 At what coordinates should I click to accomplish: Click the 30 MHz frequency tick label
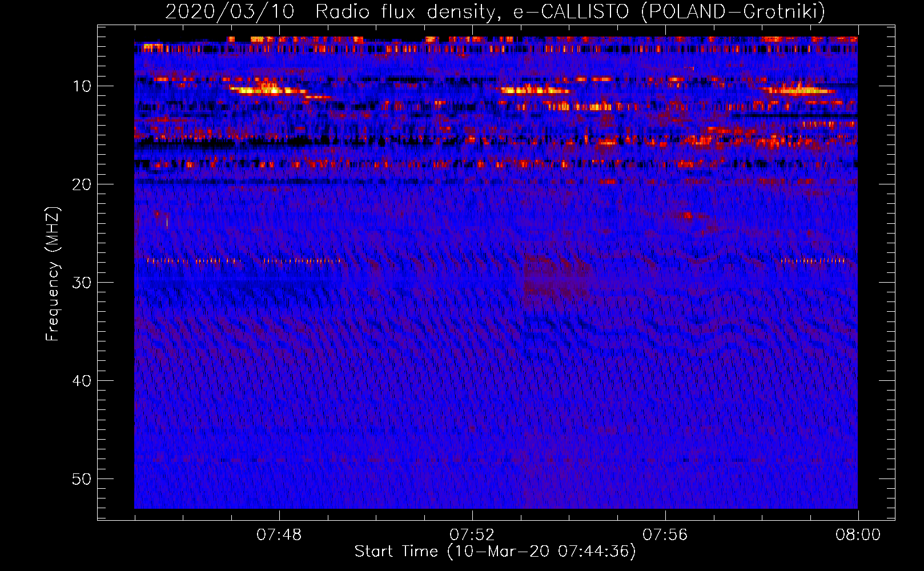click(x=82, y=283)
